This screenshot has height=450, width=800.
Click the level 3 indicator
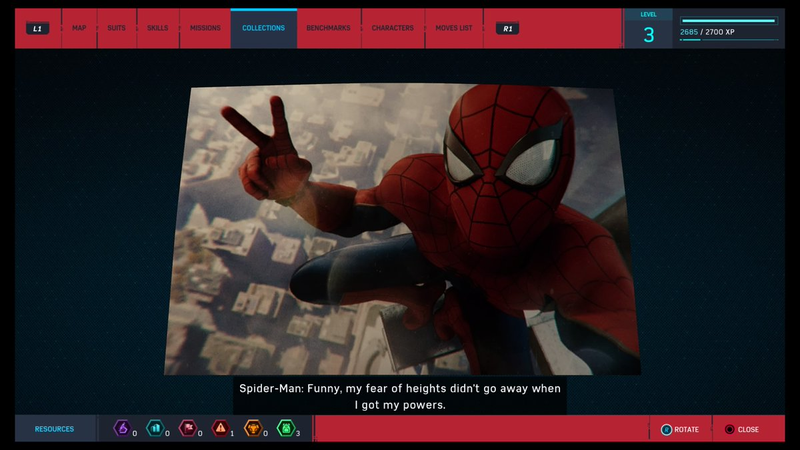[x=648, y=29]
